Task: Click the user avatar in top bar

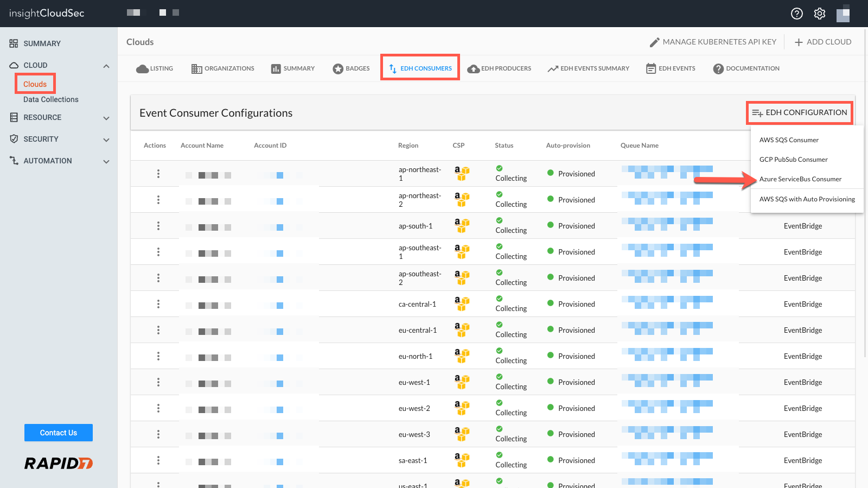Action: pyautogui.click(x=843, y=14)
